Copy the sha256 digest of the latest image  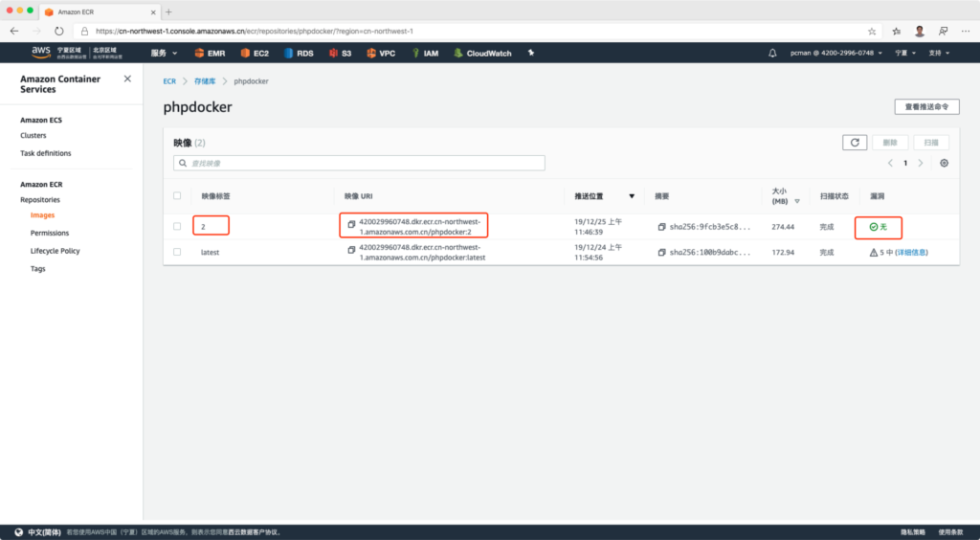tap(661, 253)
